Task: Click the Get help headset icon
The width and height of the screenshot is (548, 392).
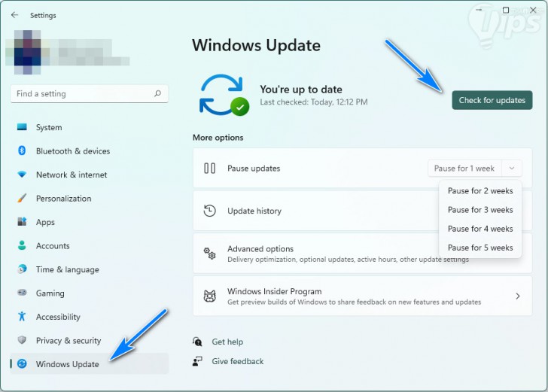Action: (197, 342)
